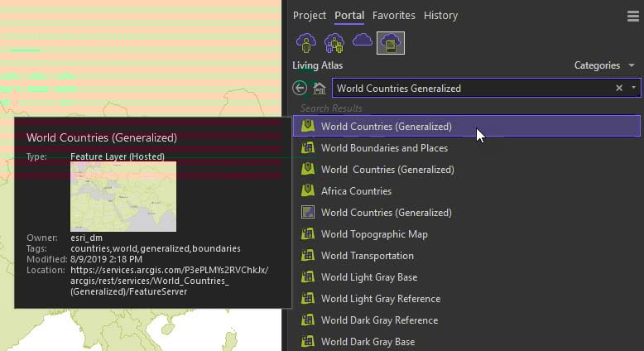Image resolution: width=644 pixels, height=351 pixels.
Task: Click the Africa Countries feature layer icon
Action: (x=308, y=190)
